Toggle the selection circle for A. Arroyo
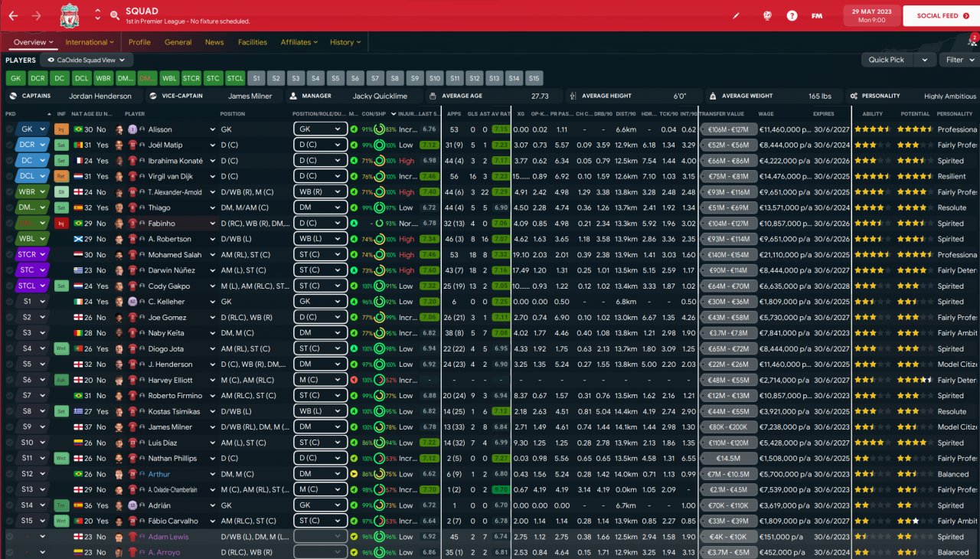The height and width of the screenshot is (559, 980). [x=10, y=552]
